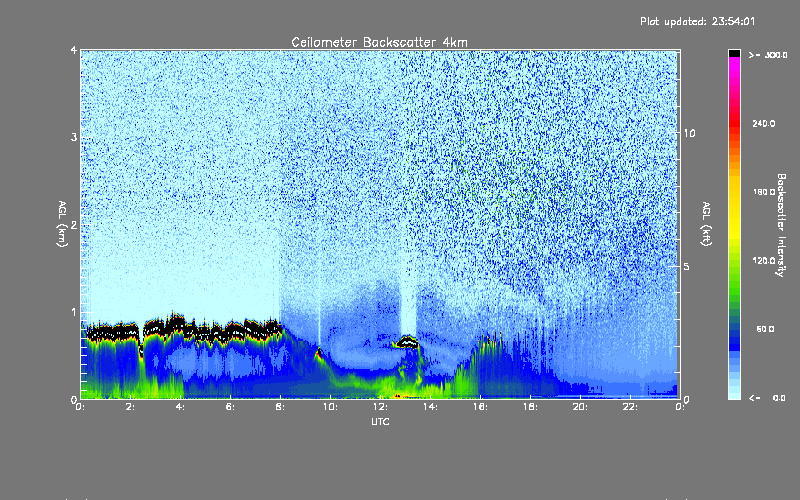Click the "5" kft label on the right axis
This screenshot has height=500, width=800.
coord(687,267)
